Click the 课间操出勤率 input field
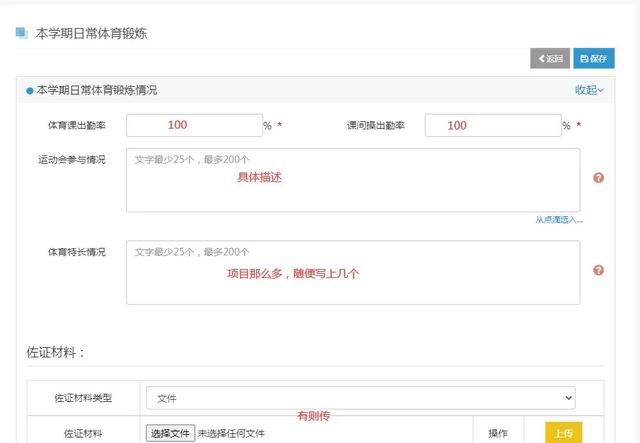The width and height of the screenshot is (640, 443). [493, 125]
